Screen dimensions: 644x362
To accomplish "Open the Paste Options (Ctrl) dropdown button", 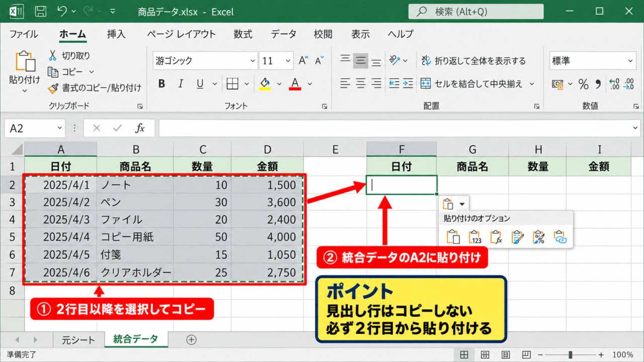I will tap(454, 204).
